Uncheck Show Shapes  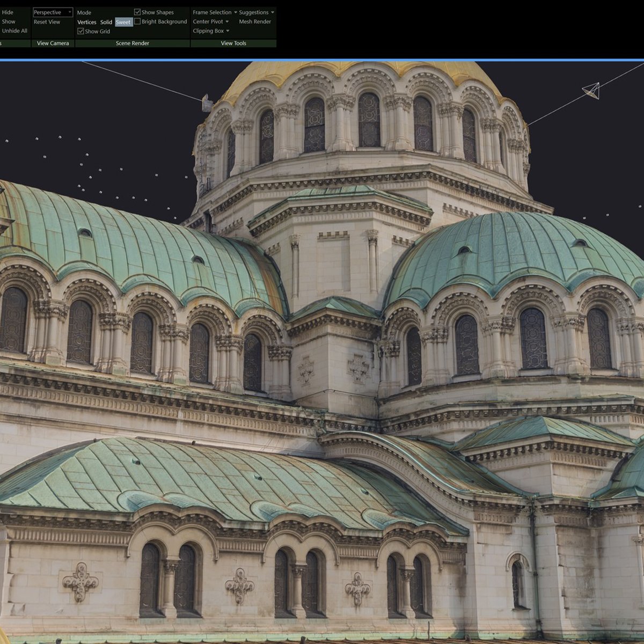(x=137, y=11)
